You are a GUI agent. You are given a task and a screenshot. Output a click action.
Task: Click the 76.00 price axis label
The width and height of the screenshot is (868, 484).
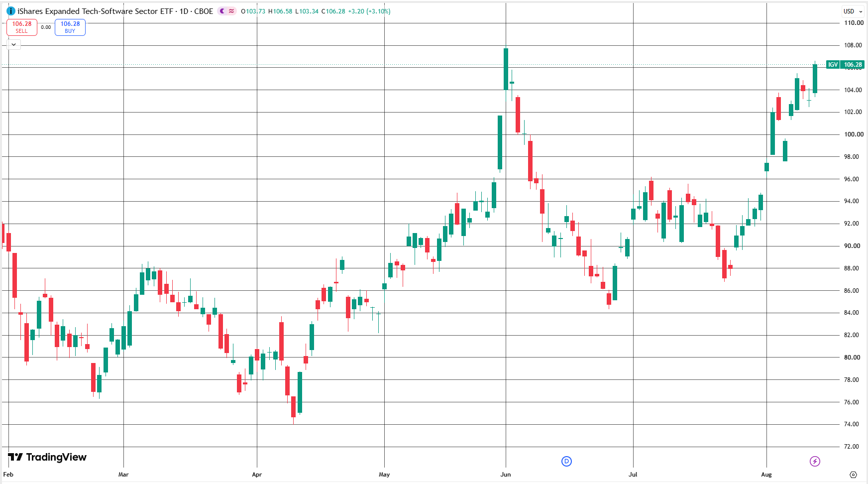click(x=852, y=402)
